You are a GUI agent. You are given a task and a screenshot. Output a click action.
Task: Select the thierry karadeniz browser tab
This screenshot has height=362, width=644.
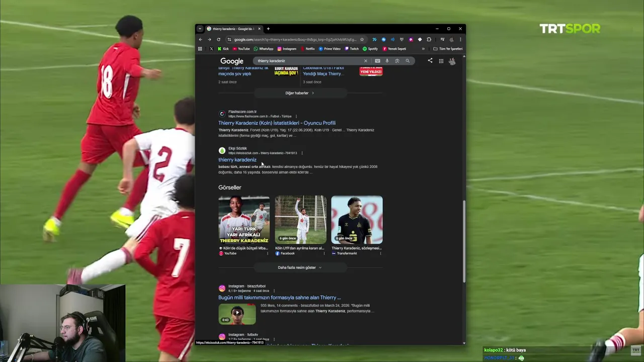point(233,29)
